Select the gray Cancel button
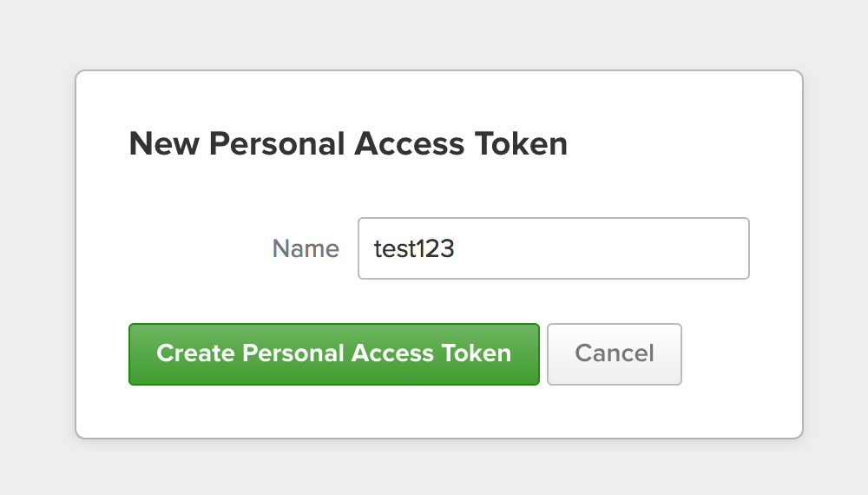The height and width of the screenshot is (495, 868). click(614, 353)
